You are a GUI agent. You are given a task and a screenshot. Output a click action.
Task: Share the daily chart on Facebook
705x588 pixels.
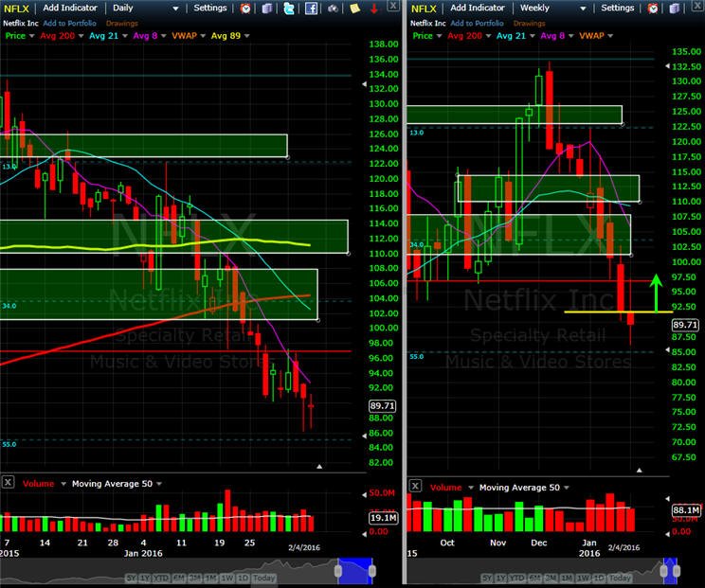pyautogui.click(x=311, y=9)
